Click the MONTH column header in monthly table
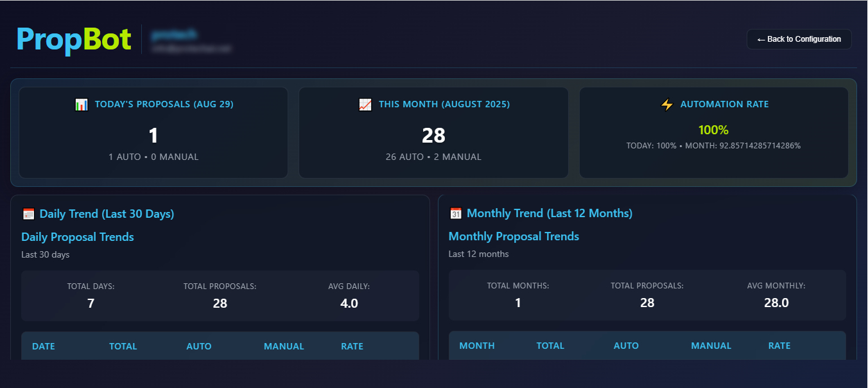This screenshot has width=868, height=388. [x=477, y=346]
